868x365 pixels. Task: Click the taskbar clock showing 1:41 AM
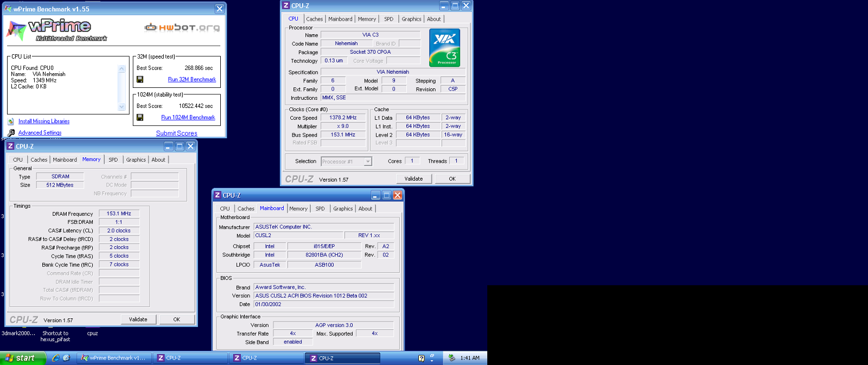point(470,358)
